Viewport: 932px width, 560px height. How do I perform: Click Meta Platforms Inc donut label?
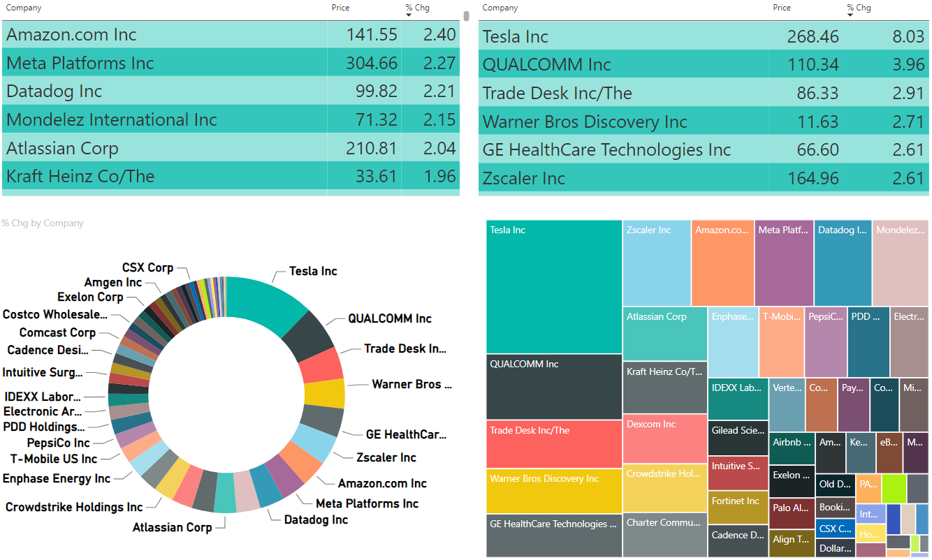coord(367,503)
